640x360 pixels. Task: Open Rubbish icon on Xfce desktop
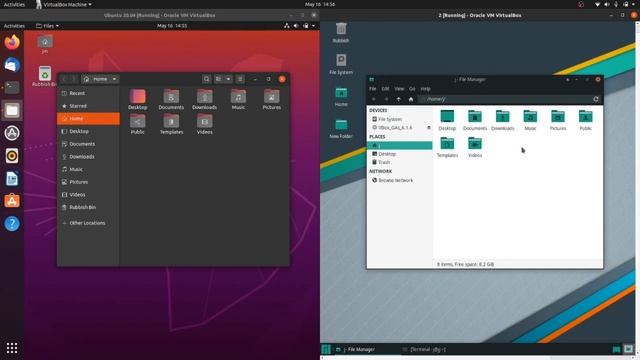pos(341,33)
